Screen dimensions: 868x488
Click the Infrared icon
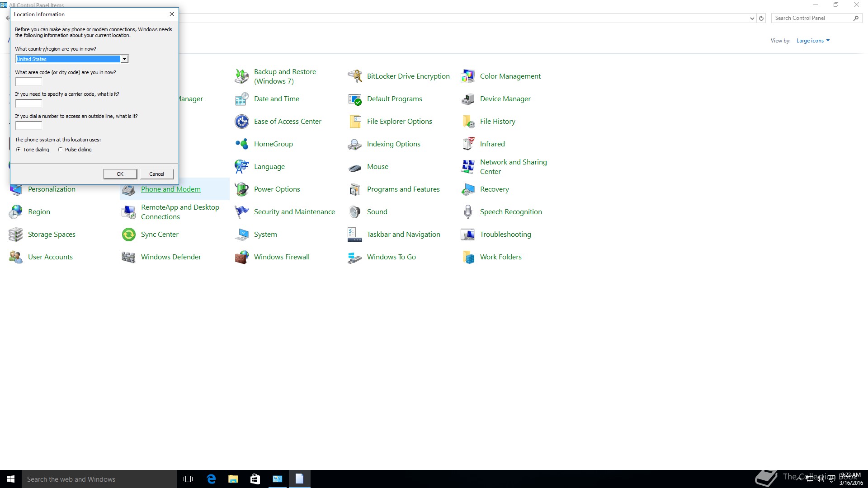tap(468, 144)
